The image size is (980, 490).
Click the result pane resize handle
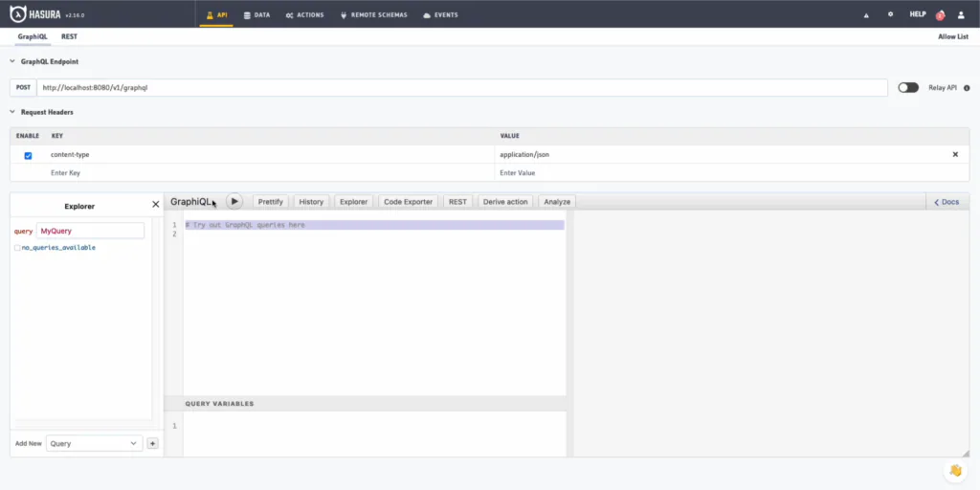tap(965, 453)
